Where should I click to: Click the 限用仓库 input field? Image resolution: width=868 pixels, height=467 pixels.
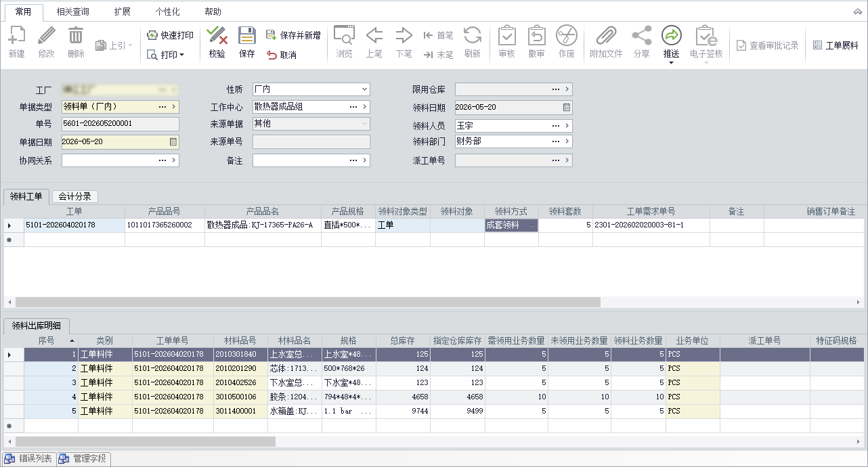click(x=514, y=89)
